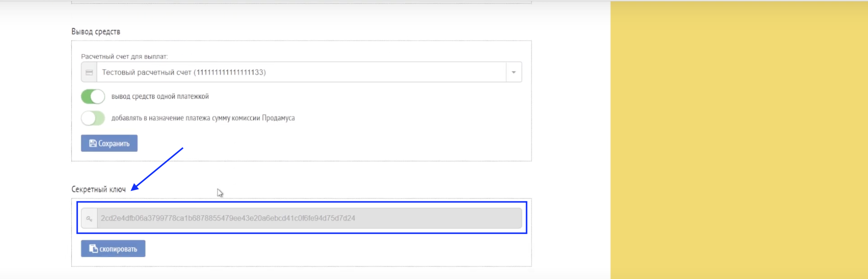Expand the payout account dropdown arrow
The height and width of the screenshot is (279, 868).
[x=514, y=72]
